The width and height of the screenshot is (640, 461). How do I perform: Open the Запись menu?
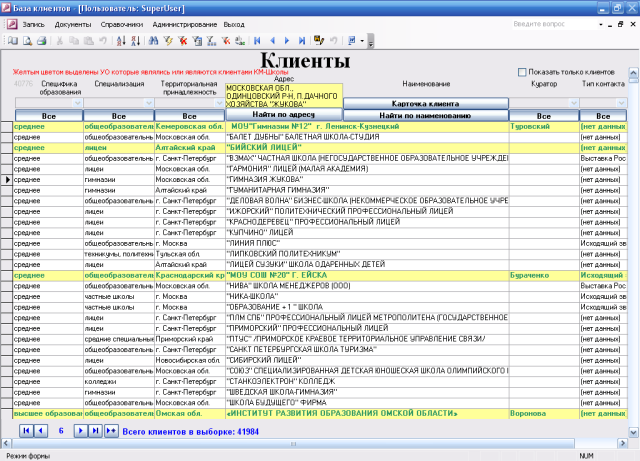point(33,24)
